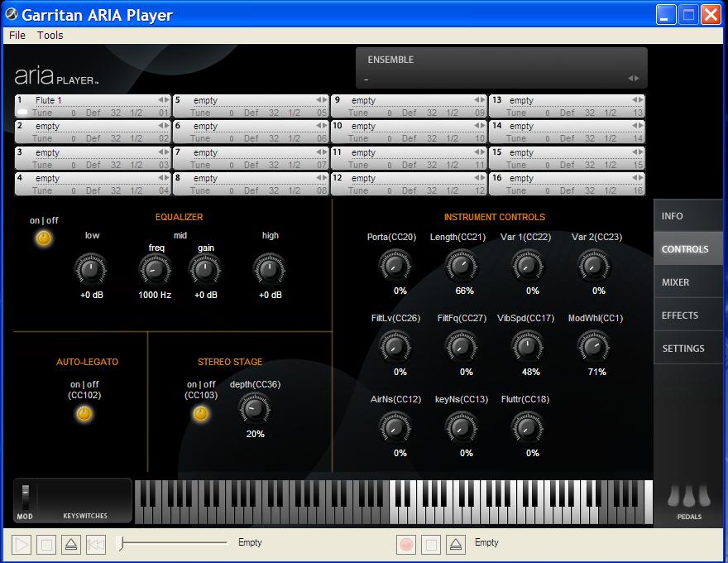Click the Fluttr(CC18) knob
The image size is (728, 563).
[528, 428]
